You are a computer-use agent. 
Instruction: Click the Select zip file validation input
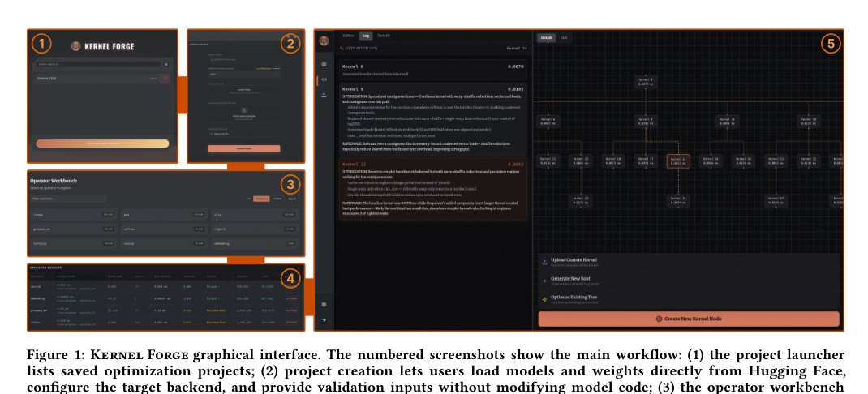244,134
